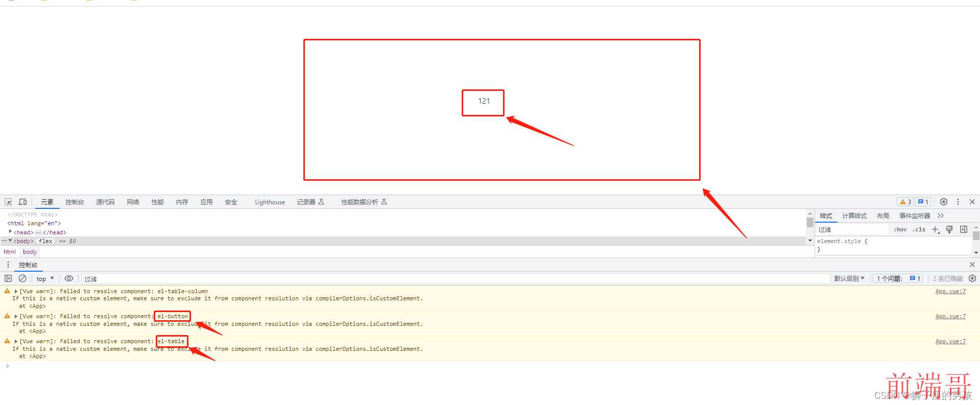This screenshot has width=980, height=405.
Task: Clear the console with the ban icon
Action: 22,278
